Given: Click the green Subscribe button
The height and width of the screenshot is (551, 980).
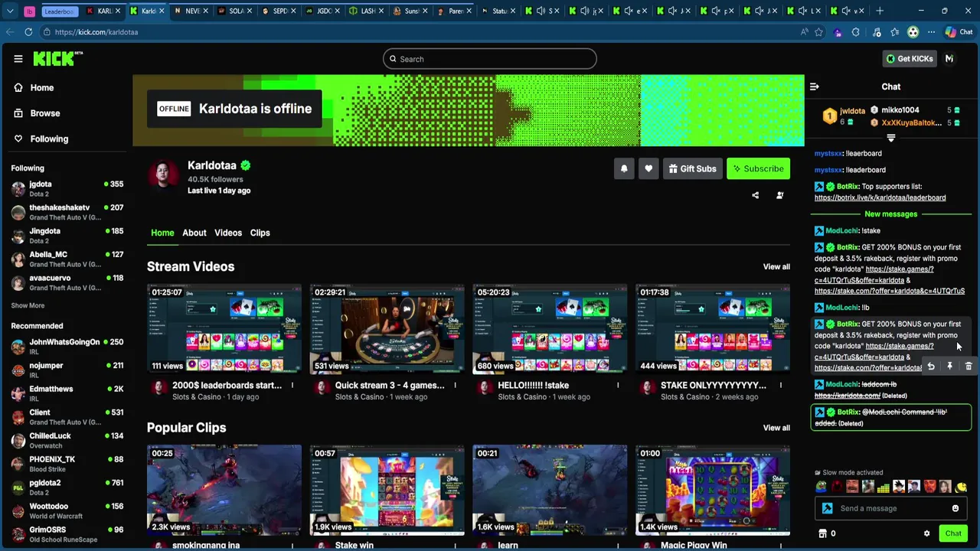Looking at the screenshot, I should [x=758, y=168].
